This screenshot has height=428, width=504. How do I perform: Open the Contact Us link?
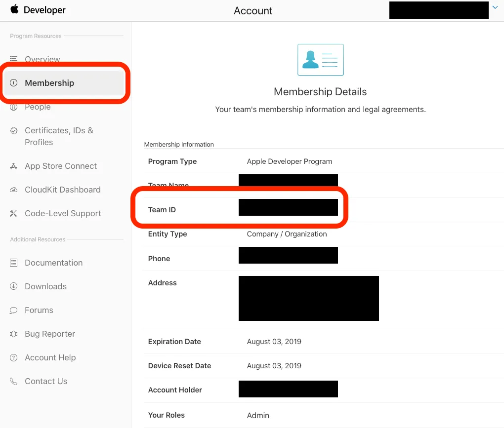tap(46, 381)
